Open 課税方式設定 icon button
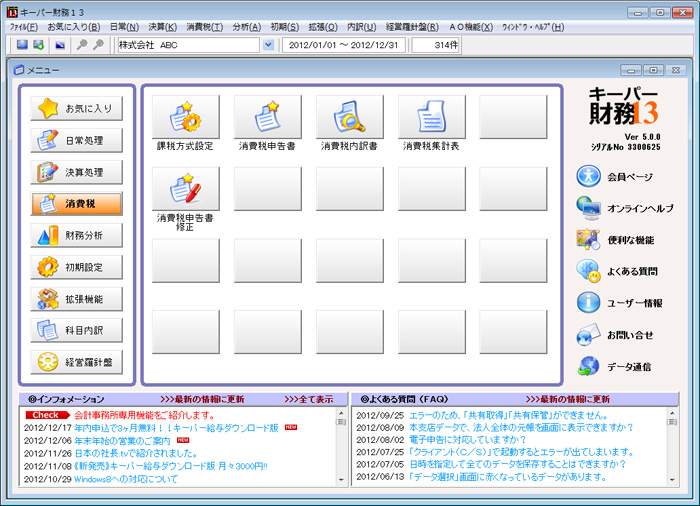Screen dimensions: 700x506 (186, 117)
